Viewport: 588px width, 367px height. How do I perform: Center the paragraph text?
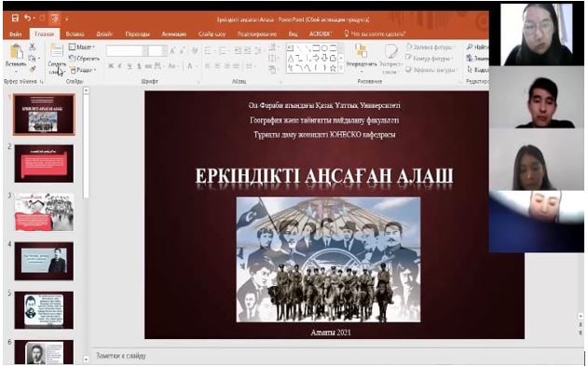tap(217, 66)
